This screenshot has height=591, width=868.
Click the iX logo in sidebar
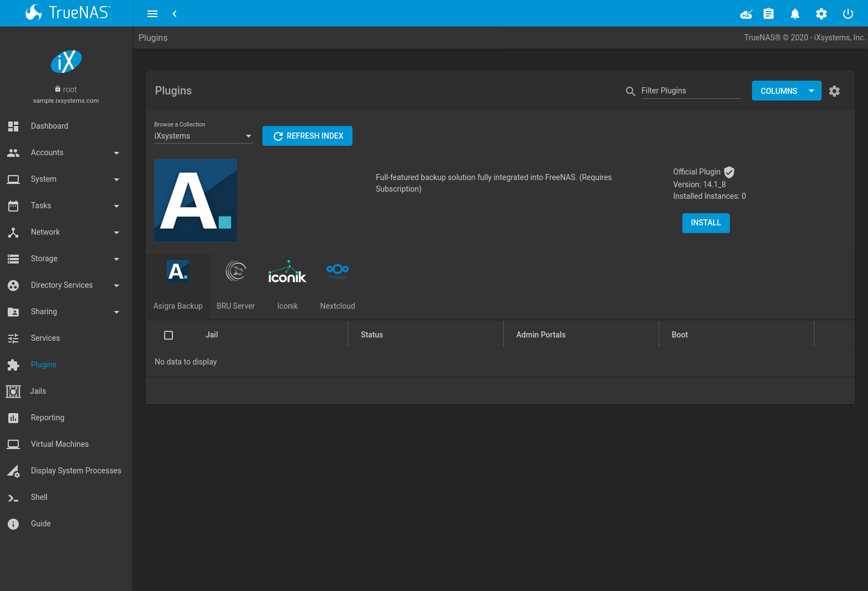pos(66,61)
